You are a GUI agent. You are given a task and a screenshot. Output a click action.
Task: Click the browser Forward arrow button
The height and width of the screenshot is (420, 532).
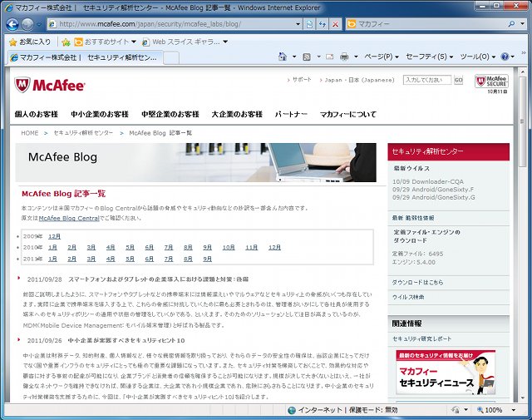pos(27,24)
